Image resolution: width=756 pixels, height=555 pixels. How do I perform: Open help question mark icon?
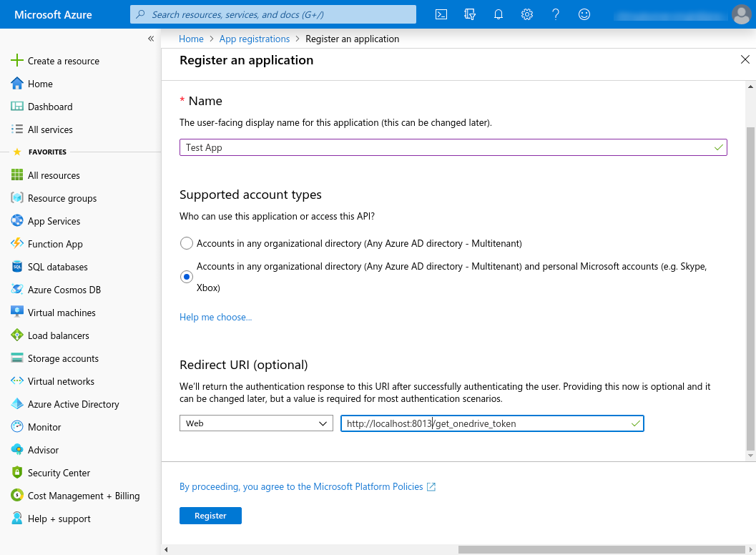coord(556,14)
